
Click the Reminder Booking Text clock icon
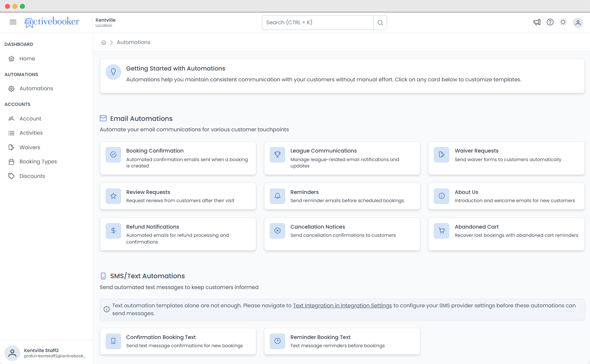(277, 341)
